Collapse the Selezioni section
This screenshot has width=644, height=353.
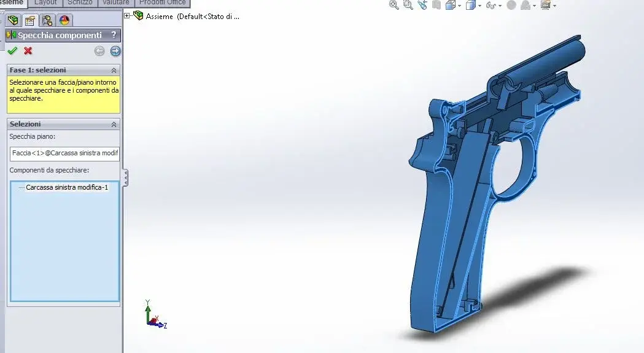[114, 124]
